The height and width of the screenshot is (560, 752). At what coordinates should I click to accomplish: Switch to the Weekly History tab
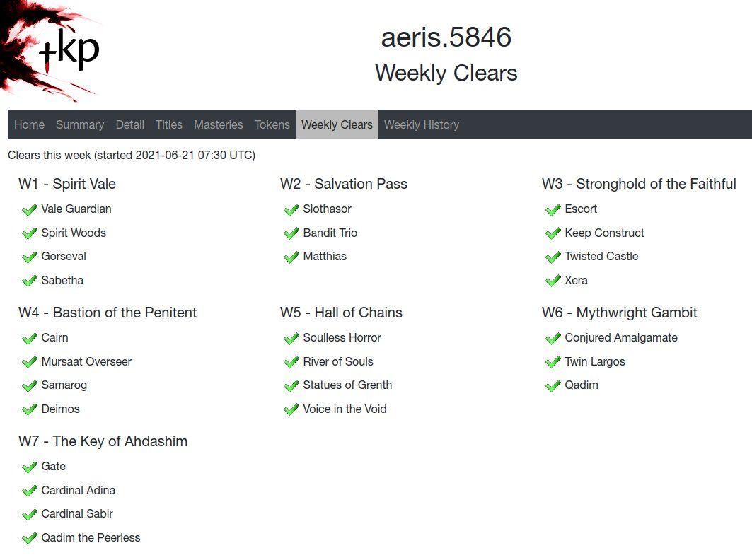[422, 124]
